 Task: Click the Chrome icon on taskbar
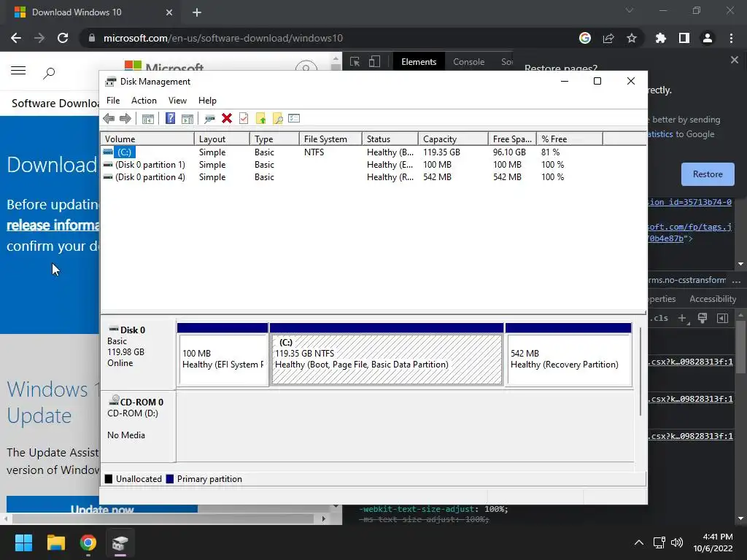88,542
